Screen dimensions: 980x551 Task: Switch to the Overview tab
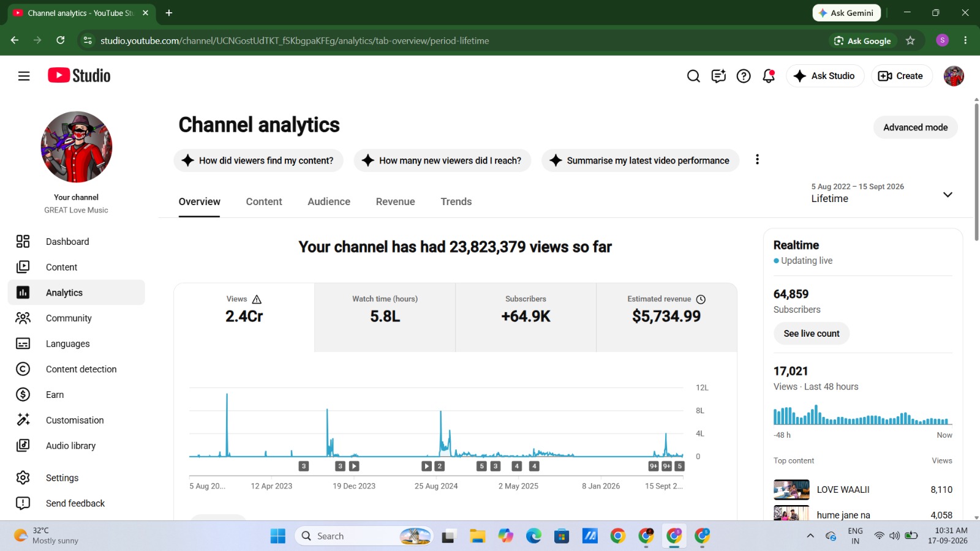coord(199,201)
